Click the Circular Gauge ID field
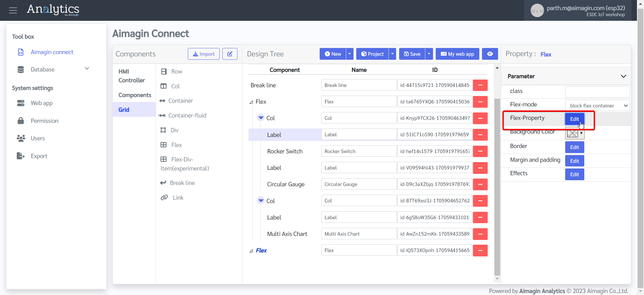 (x=435, y=184)
